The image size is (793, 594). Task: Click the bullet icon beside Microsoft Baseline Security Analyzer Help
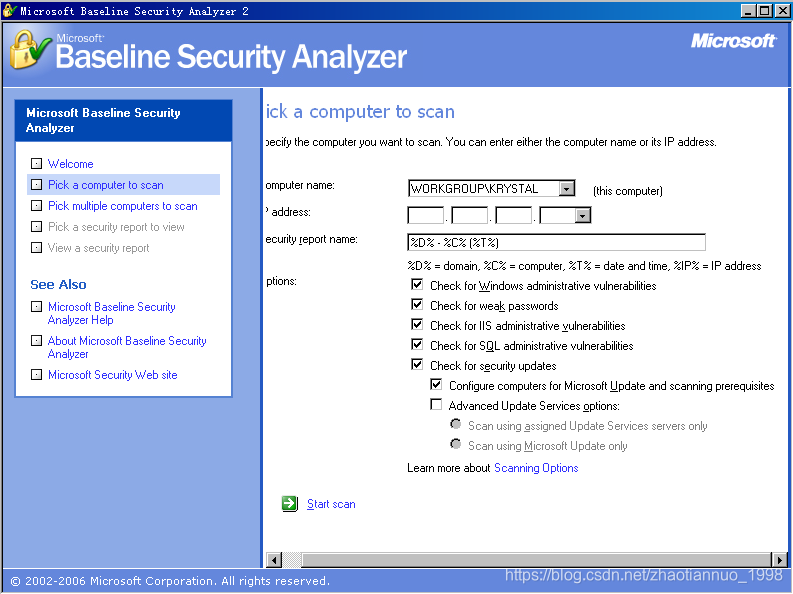point(36,306)
